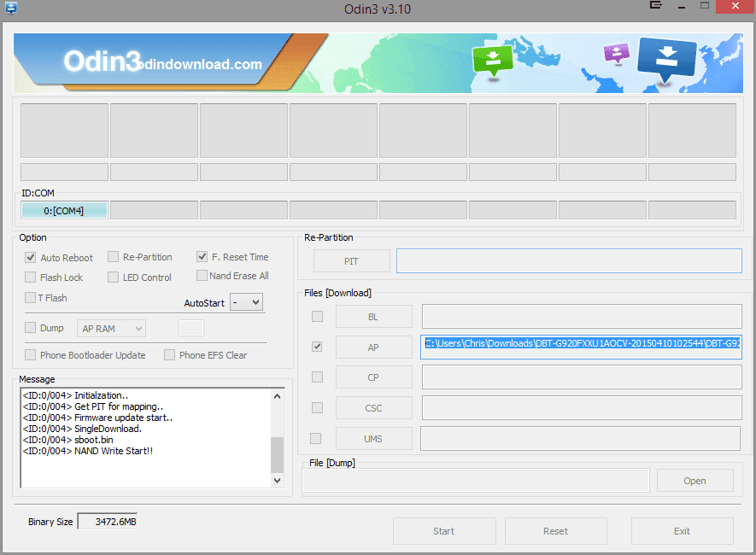Click the Reset button
The image size is (756, 555).
pos(555,531)
